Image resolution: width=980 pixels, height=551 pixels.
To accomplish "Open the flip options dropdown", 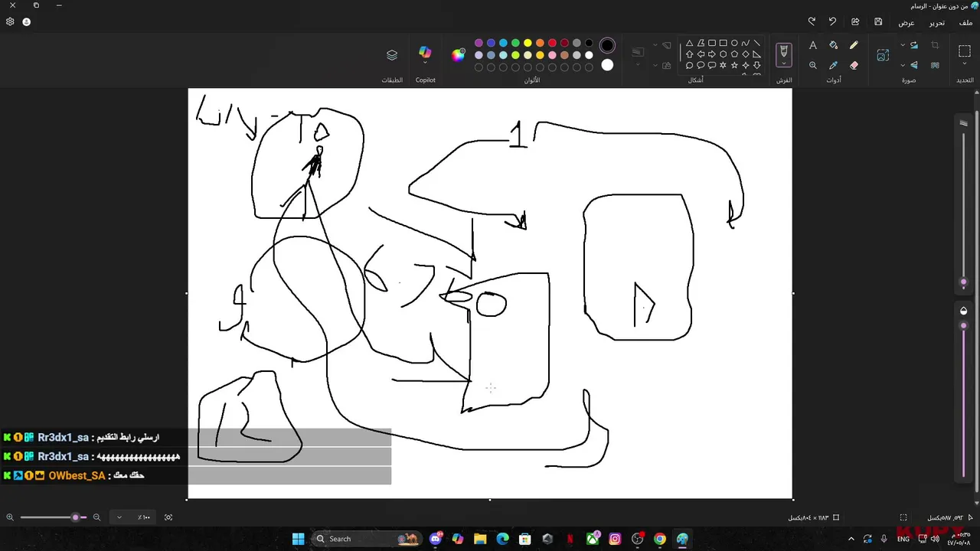I will pyautogui.click(x=902, y=65).
